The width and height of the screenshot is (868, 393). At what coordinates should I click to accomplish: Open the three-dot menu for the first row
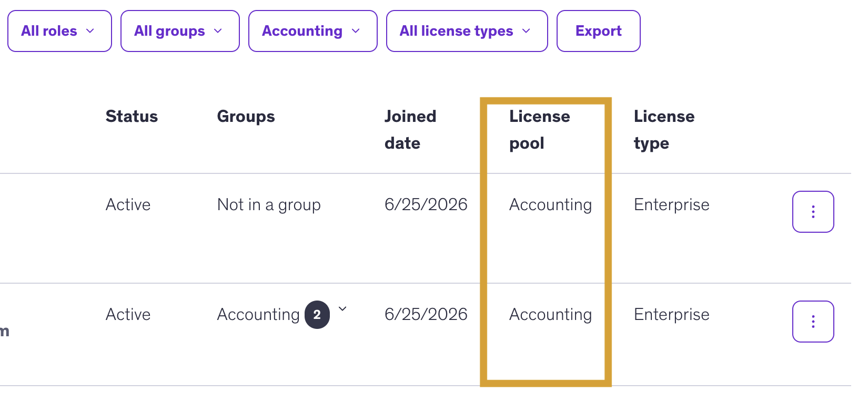tap(813, 212)
